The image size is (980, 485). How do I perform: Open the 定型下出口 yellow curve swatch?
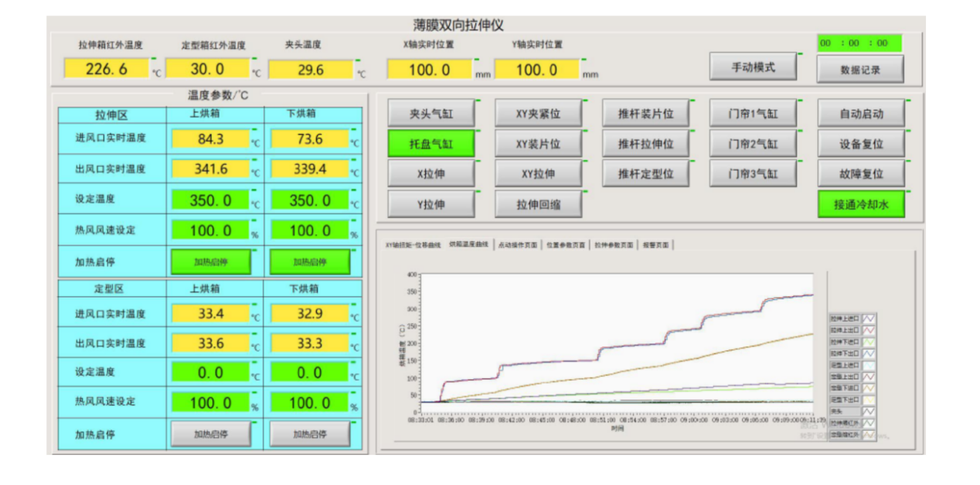869,400
